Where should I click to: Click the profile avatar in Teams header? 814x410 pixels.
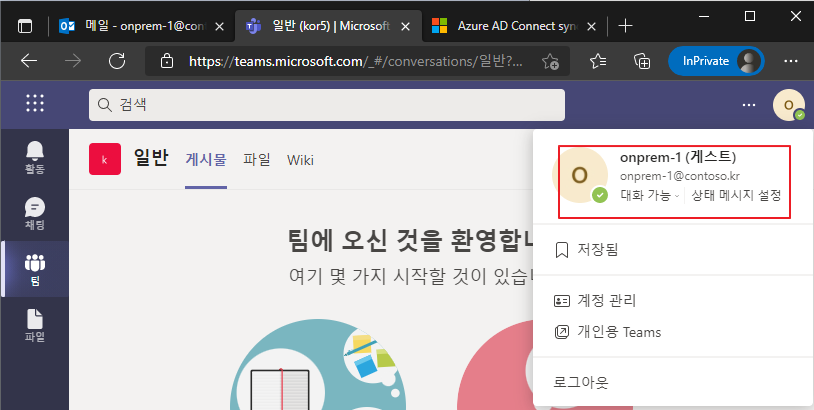(789, 105)
